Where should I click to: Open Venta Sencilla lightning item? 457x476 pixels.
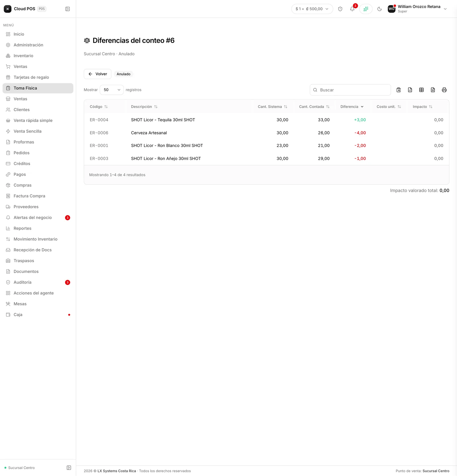click(x=38, y=131)
